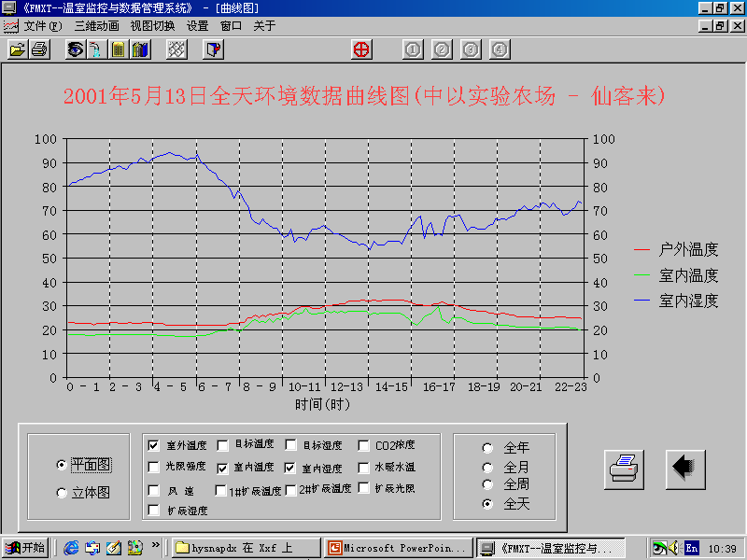Click the eye view toolbar icon
The image size is (747, 560).
tap(75, 49)
